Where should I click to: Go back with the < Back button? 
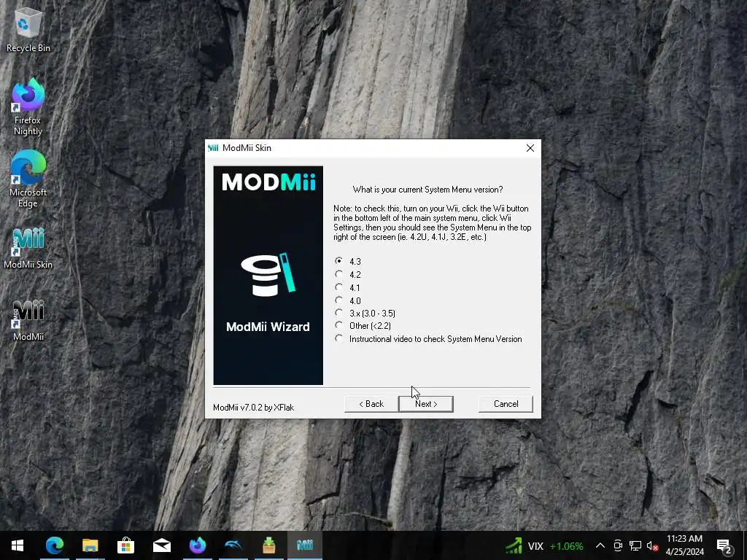[x=371, y=404]
